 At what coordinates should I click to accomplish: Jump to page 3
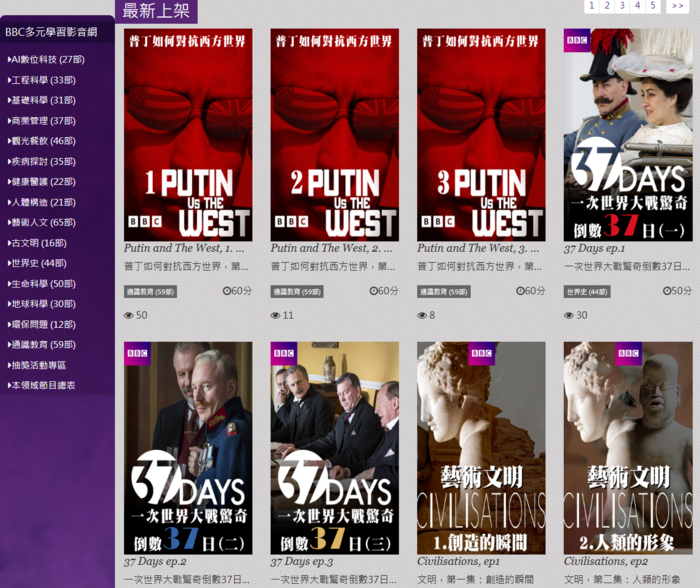(622, 6)
